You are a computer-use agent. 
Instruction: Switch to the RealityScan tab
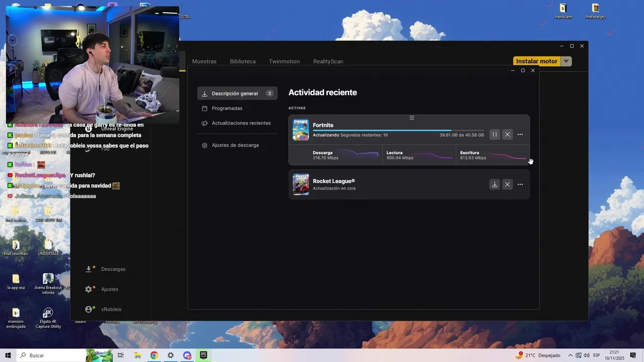(x=328, y=61)
